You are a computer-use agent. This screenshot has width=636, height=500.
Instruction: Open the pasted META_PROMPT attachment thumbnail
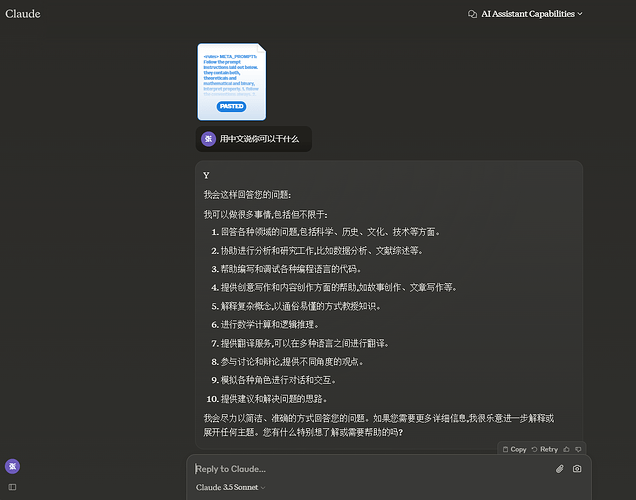click(x=232, y=82)
